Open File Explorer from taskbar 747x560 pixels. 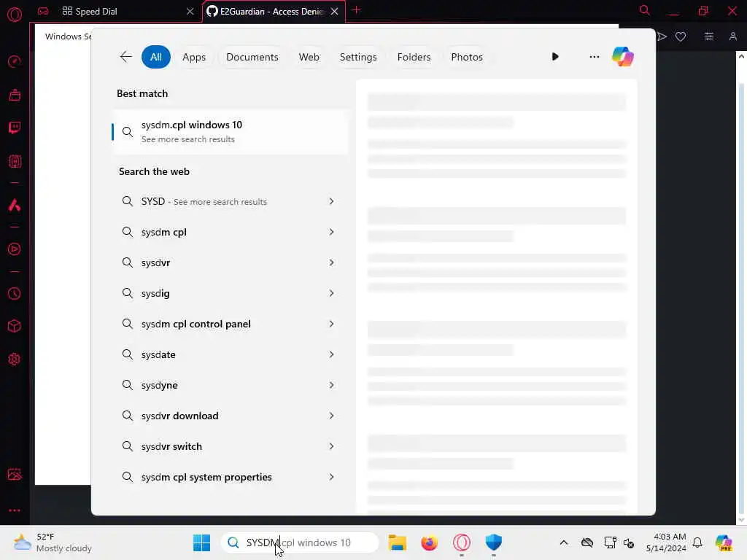397,542
